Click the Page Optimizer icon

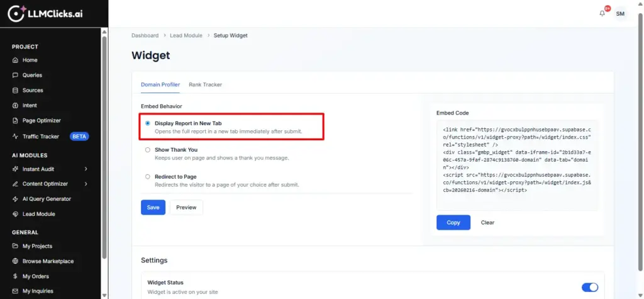(x=16, y=121)
